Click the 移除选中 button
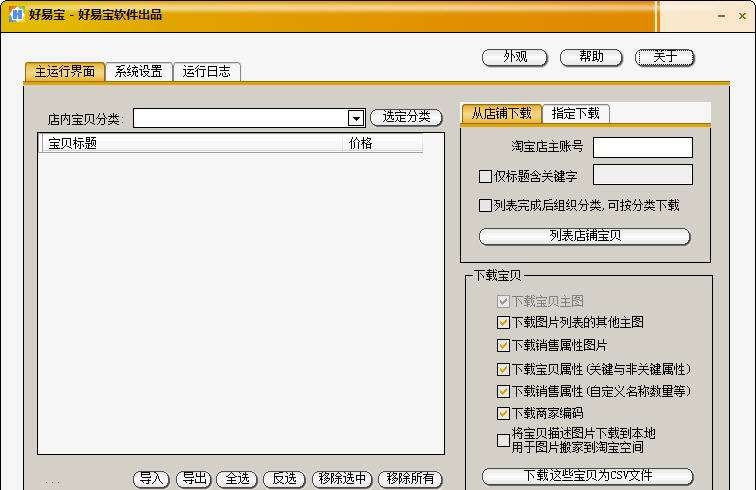756x490 pixels. pos(342,478)
